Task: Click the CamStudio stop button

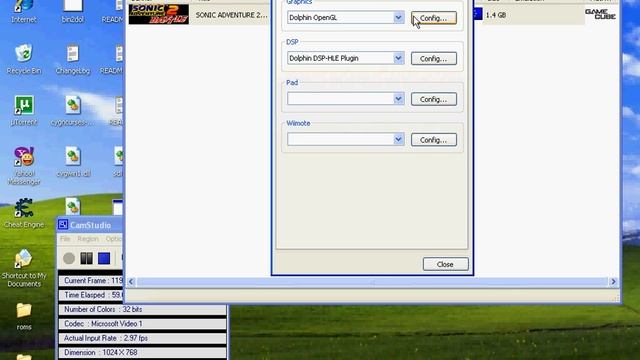Action: tap(104, 258)
